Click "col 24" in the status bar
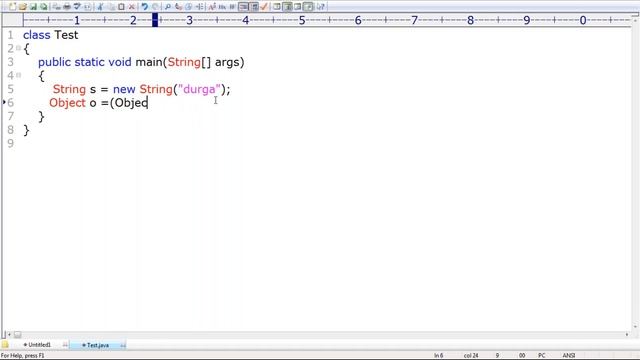The height and width of the screenshot is (360, 640). coord(471,356)
